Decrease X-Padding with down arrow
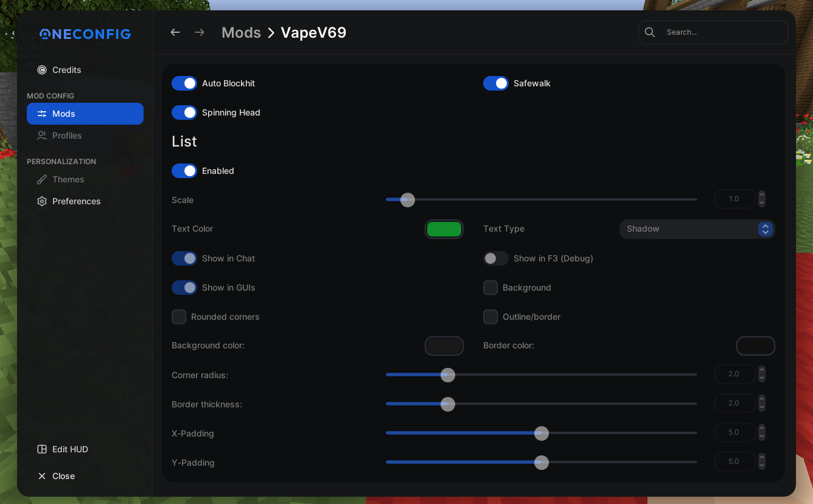 coord(762,437)
